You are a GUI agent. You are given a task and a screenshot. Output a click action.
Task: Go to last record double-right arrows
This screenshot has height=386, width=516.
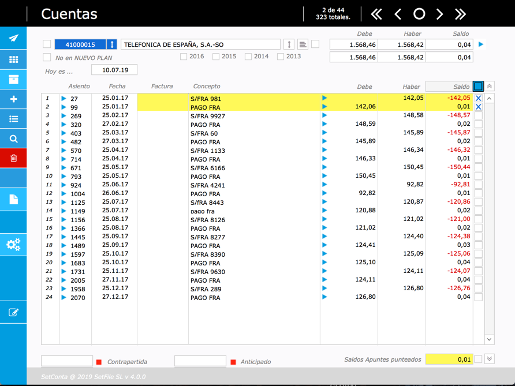(x=460, y=14)
